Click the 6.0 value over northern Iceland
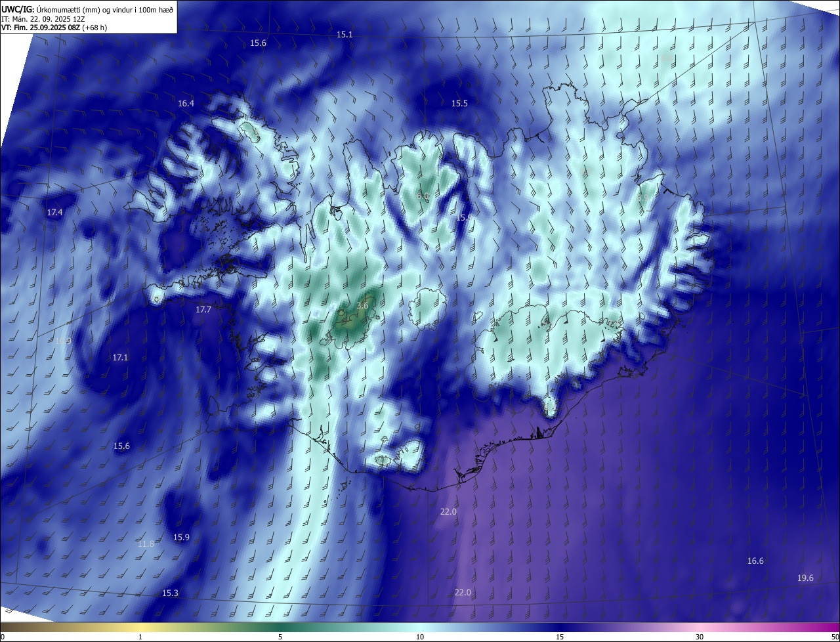This screenshot has height=642, width=840. 423,196
